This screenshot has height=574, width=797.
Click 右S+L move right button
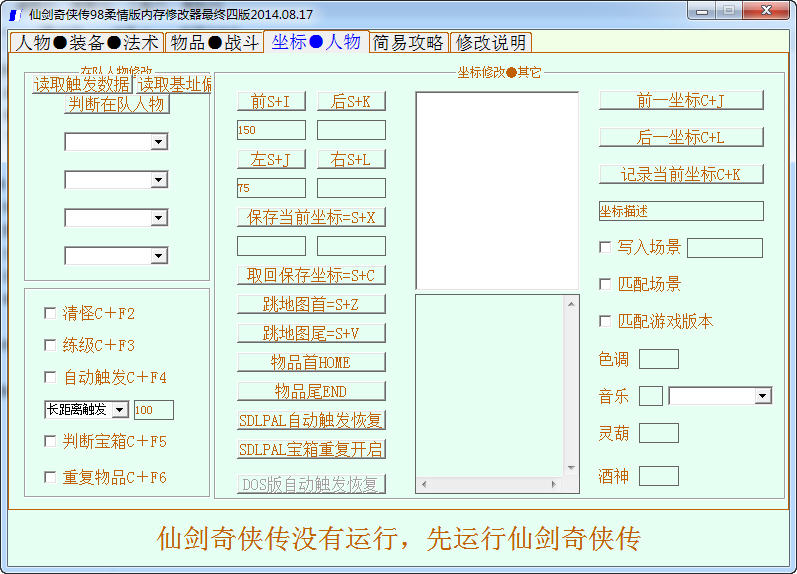(x=351, y=159)
